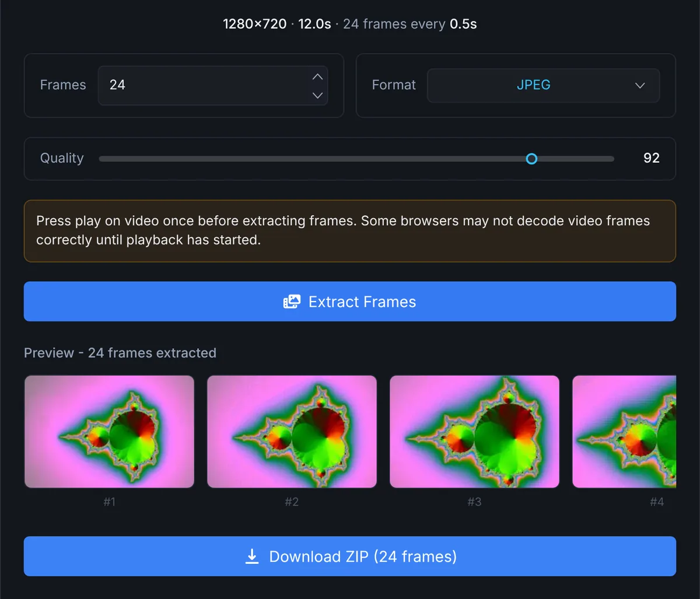This screenshot has height=599, width=700.
Task: Click the Quality label
Action: pyautogui.click(x=62, y=158)
